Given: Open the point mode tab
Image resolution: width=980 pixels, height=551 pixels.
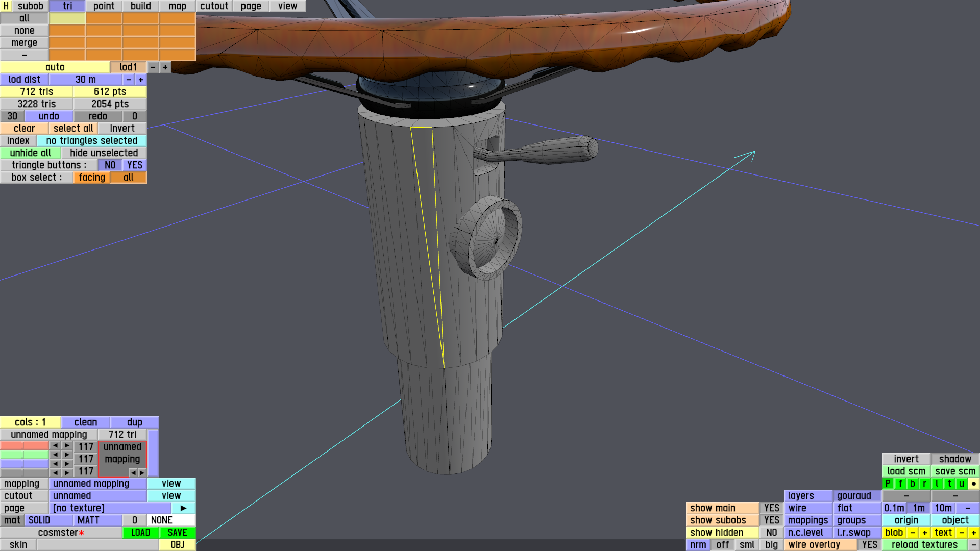Looking at the screenshot, I should (x=104, y=6).
